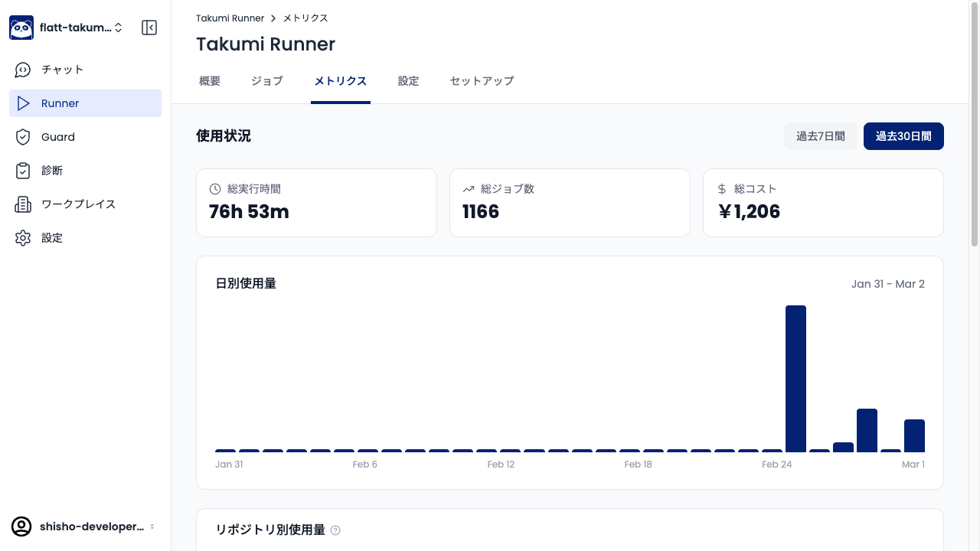
Task: Click the 設定 gear icon in sidebar
Action: point(23,238)
